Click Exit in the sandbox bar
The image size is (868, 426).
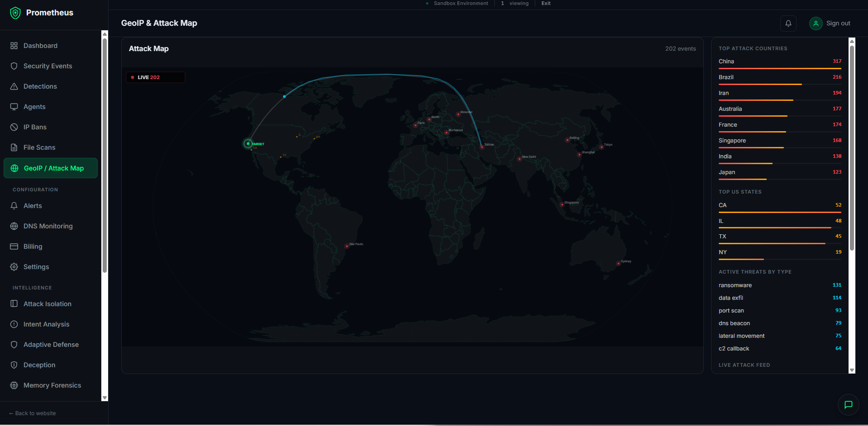click(x=546, y=3)
